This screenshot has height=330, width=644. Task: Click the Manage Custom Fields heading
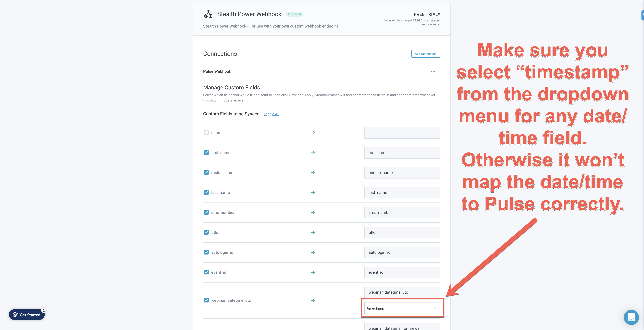click(x=231, y=87)
